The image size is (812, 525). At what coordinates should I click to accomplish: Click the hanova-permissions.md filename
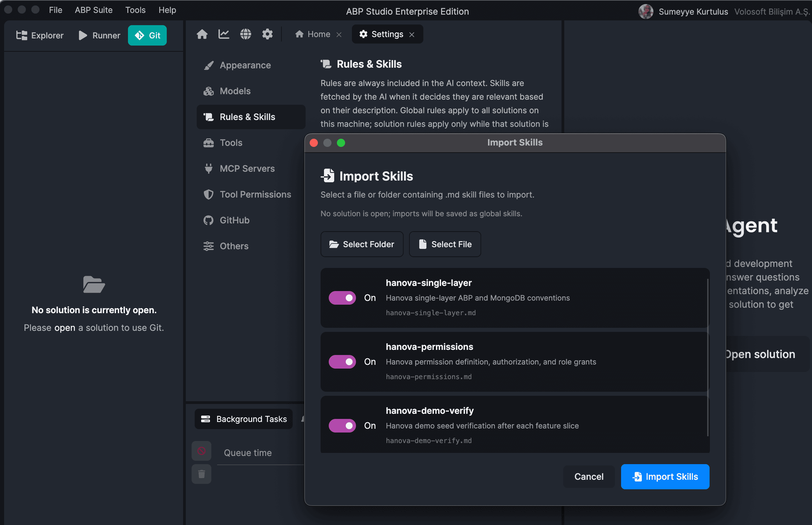(x=428, y=377)
